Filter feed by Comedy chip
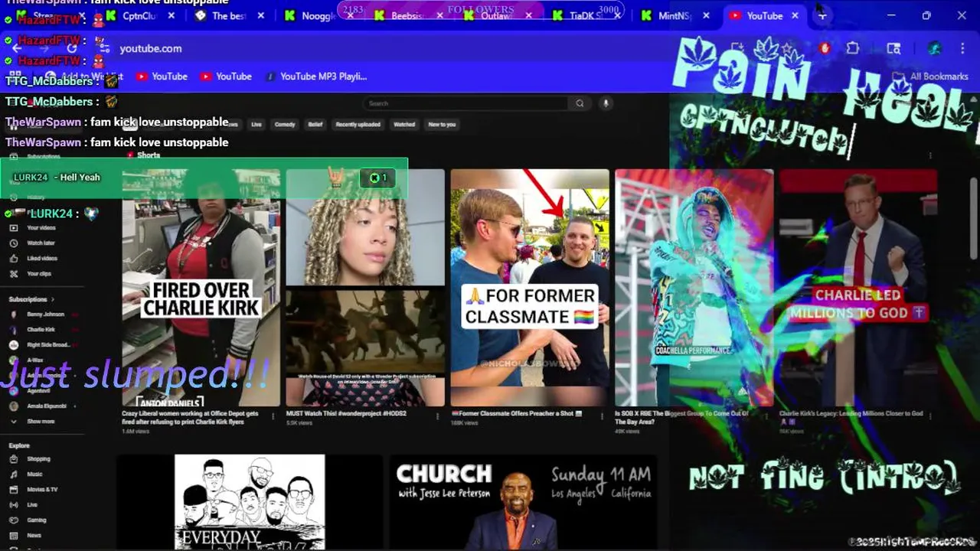 [285, 124]
